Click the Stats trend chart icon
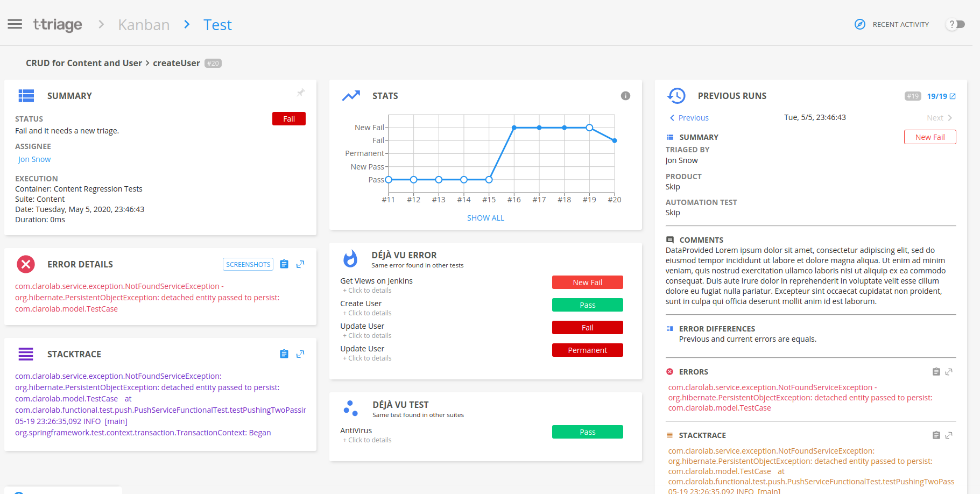The height and width of the screenshot is (494, 980). click(x=351, y=96)
